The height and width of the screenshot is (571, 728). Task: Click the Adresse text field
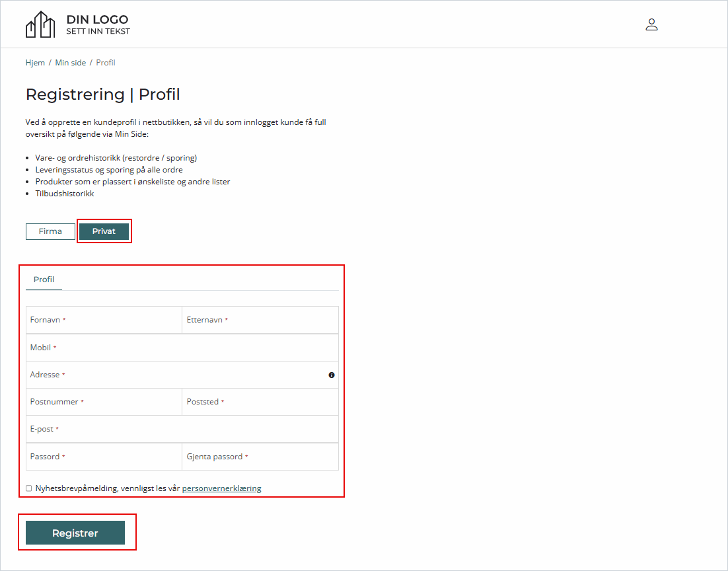pos(176,375)
